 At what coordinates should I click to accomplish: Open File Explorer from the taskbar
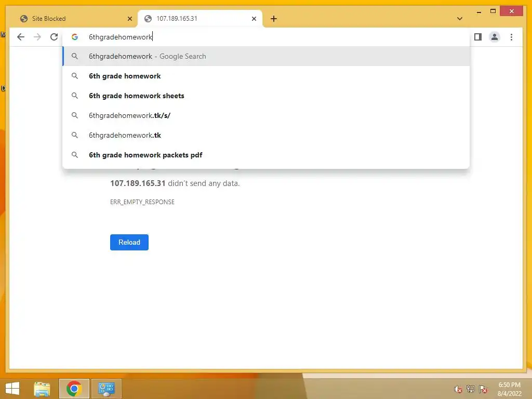pyautogui.click(x=42, y=389)
